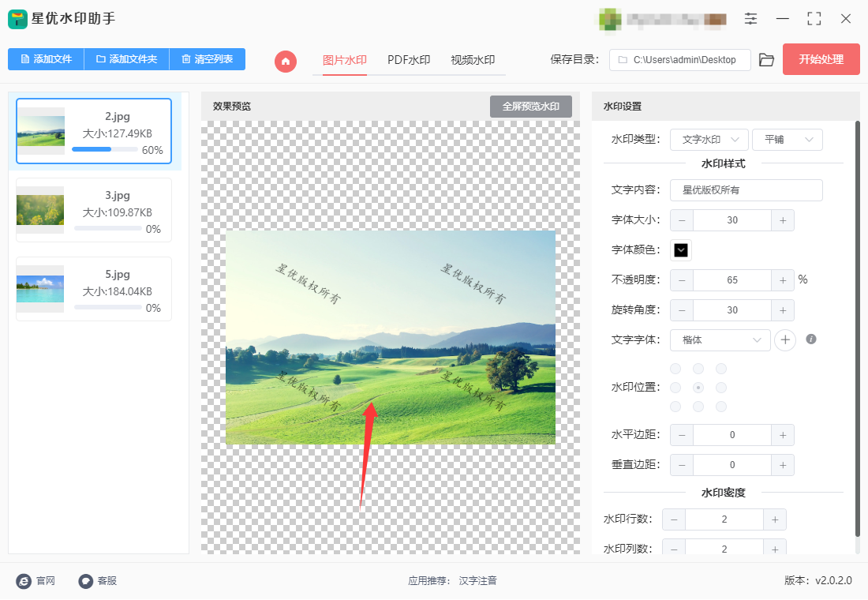Decrease horizontal margin with minus button
Screen dimensions: 868x600
pos(682,435)
